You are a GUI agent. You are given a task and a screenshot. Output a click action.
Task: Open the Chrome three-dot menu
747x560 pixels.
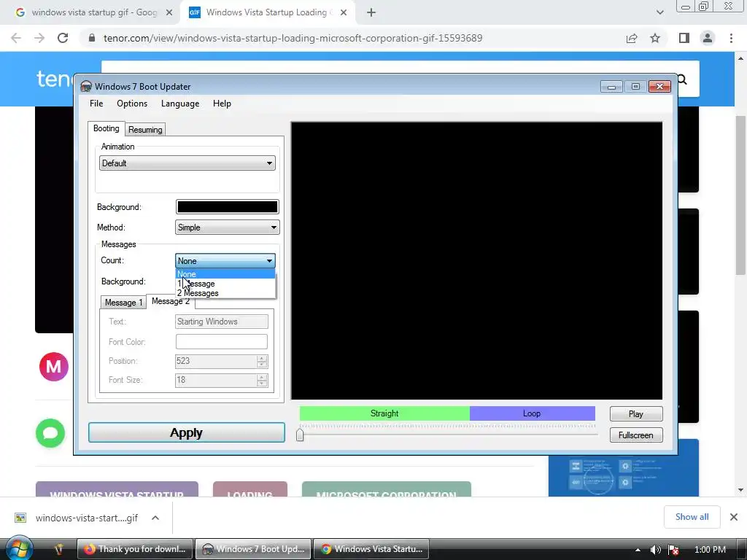[x=731, y=38]
